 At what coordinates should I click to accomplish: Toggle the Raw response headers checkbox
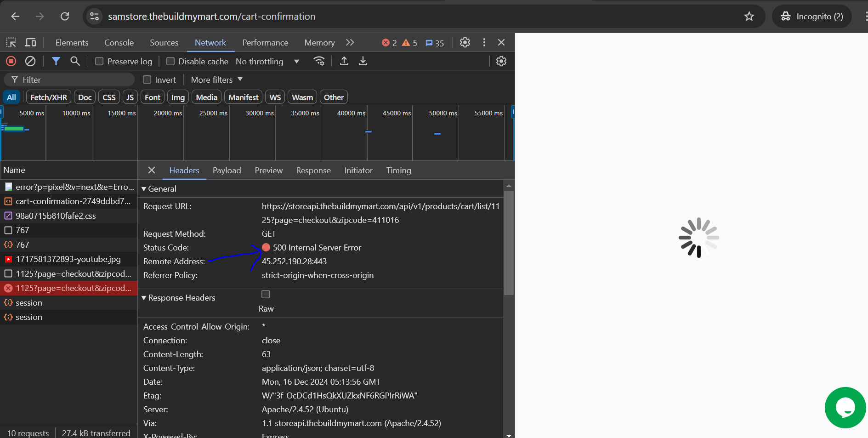pos(266,294)
